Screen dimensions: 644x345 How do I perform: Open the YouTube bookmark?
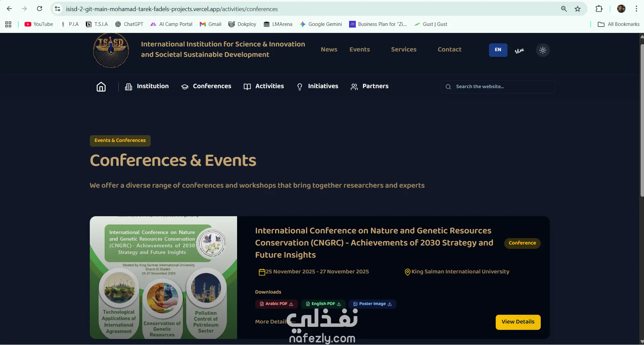[x=39, y=24]
